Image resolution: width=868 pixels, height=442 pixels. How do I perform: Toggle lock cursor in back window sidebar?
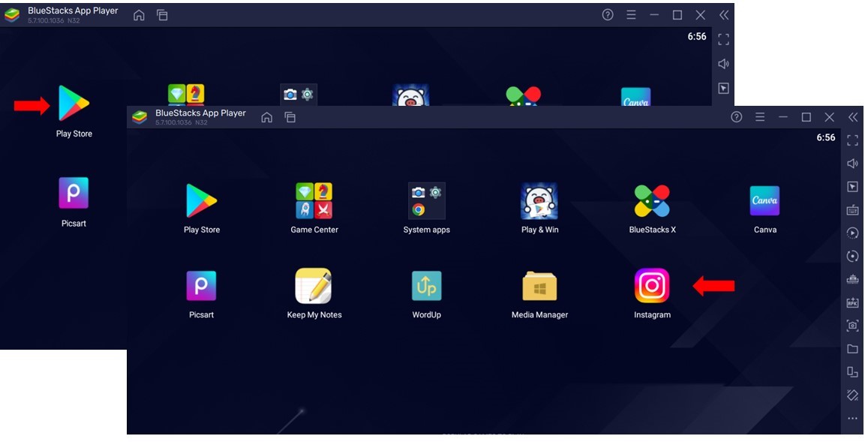pos(723,88)
